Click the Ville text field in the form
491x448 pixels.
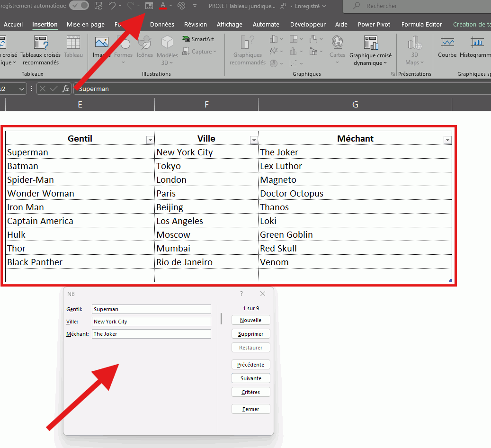coord(151,322)
